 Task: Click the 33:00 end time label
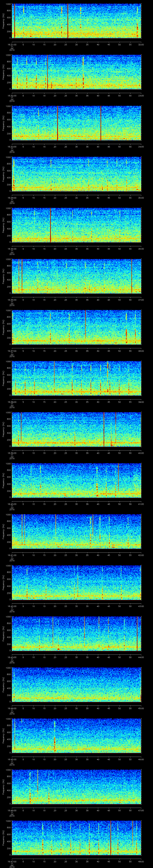[141, 96]
